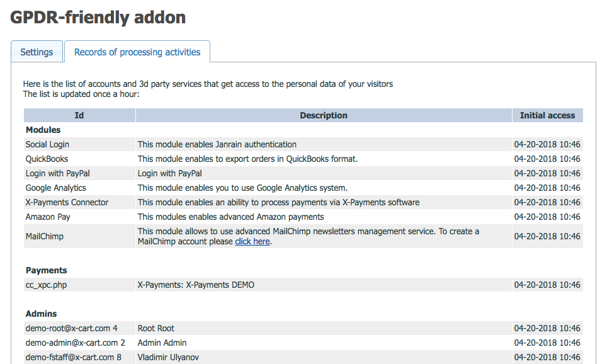This screenshot has height=364, width=607.
Task: Switch to the Settings tab
Action: [37, 52]
